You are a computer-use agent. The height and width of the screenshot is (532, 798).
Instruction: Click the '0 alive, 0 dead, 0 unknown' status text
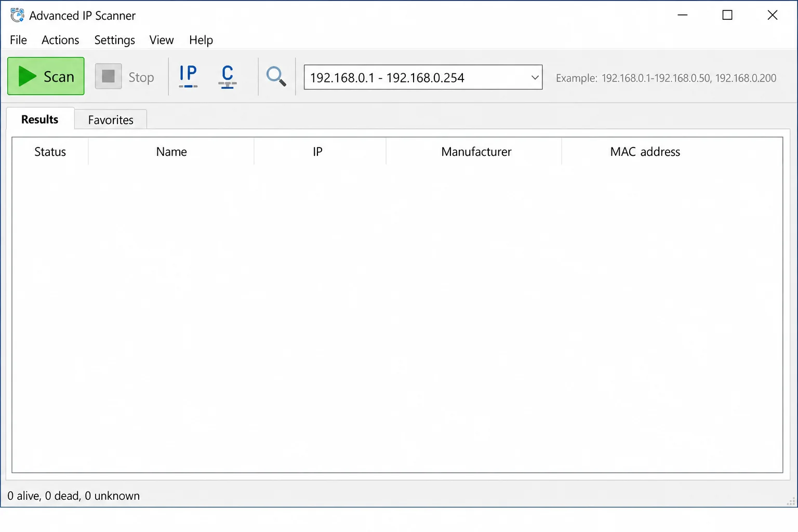[74, 496]
